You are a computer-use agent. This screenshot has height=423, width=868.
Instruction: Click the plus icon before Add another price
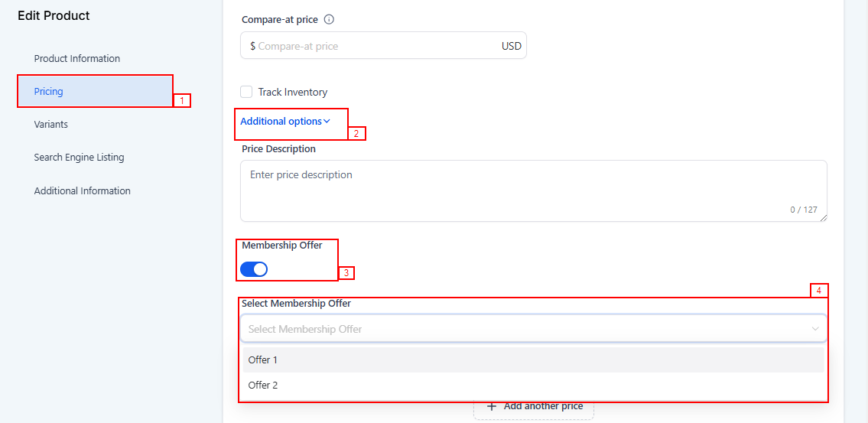pos(492,406)
